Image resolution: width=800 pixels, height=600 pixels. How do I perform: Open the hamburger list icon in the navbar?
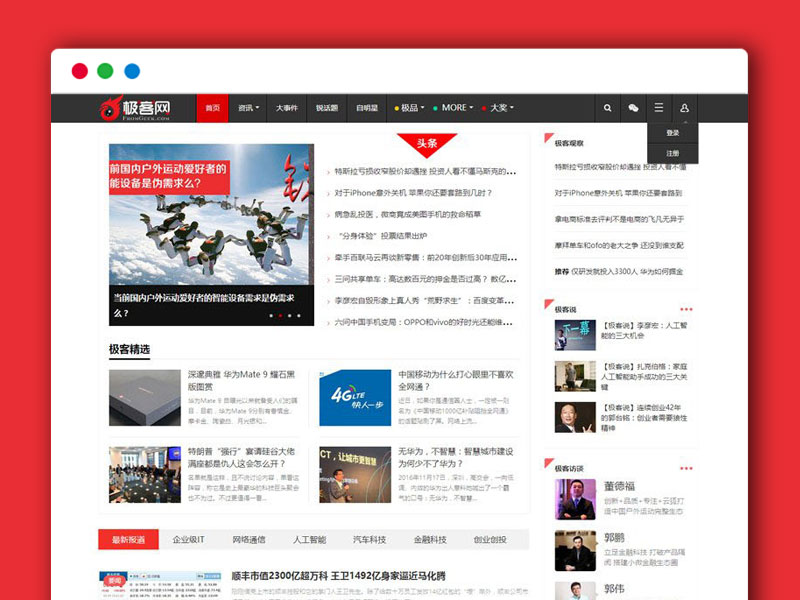coord(659,106)
